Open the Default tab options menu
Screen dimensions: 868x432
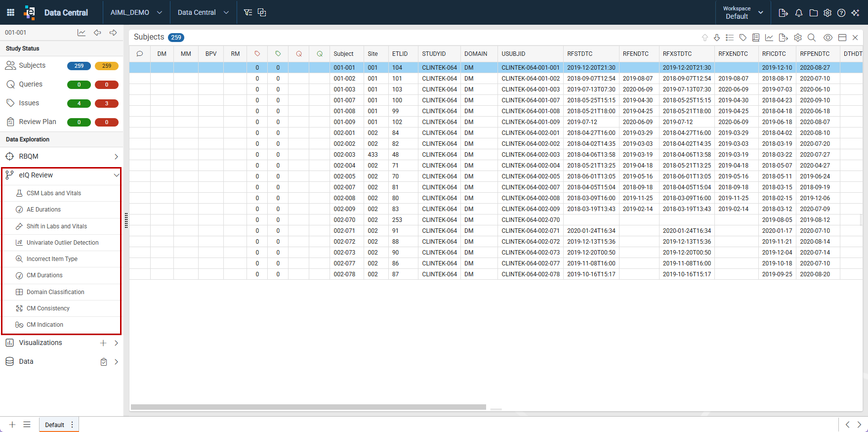click(x=72, y=425)
